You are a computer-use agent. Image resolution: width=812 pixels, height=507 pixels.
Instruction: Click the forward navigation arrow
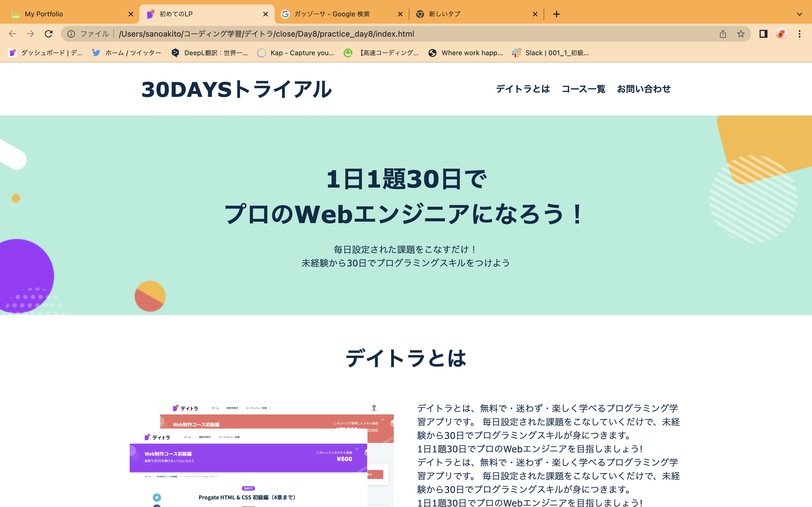point(30,34)
